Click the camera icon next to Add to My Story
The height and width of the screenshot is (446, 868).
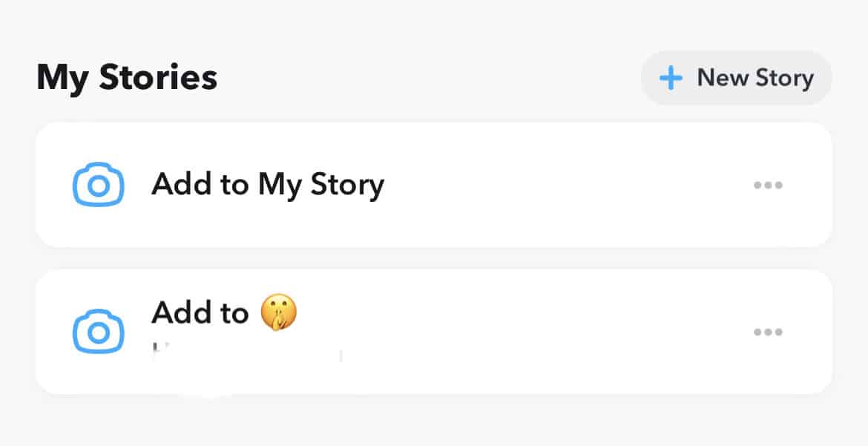pos(99,185)
